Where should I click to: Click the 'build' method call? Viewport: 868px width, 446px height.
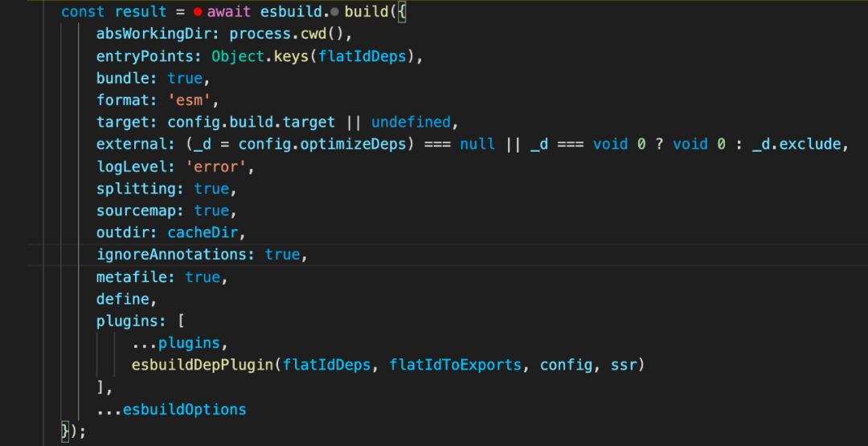[366, 11]
